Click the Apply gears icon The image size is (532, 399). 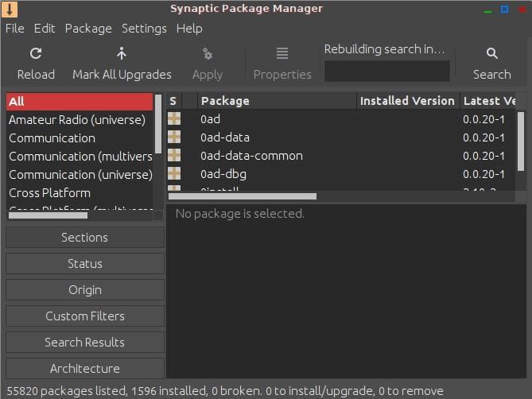pos(208,53)
